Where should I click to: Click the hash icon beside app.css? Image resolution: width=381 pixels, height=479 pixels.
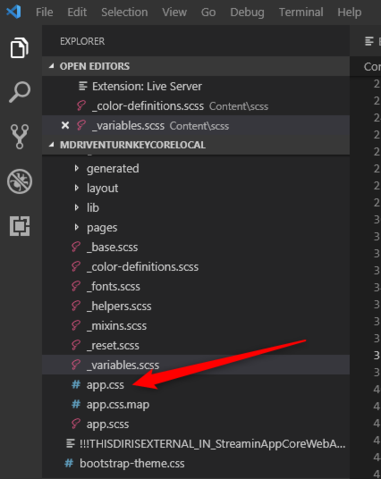point(76,385)
